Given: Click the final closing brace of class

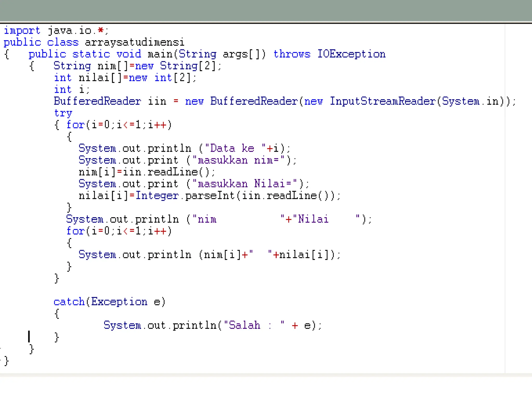Looking at the screenshot, I should tap(7, 361).
